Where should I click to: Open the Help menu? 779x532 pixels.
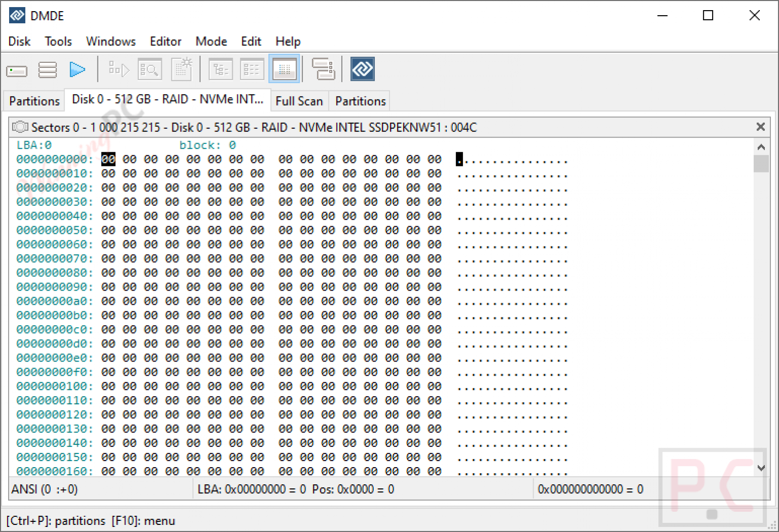pyautogui.click(x=288, y=42)
